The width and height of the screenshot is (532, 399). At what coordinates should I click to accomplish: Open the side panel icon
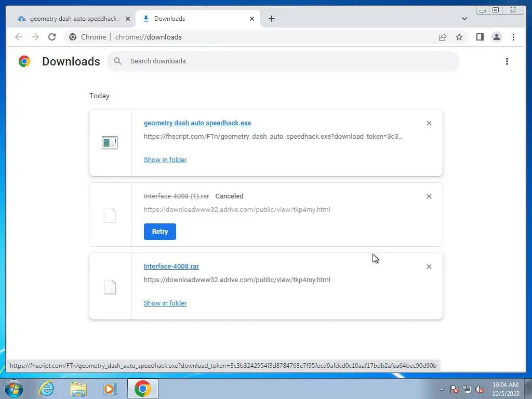point(480,37)
